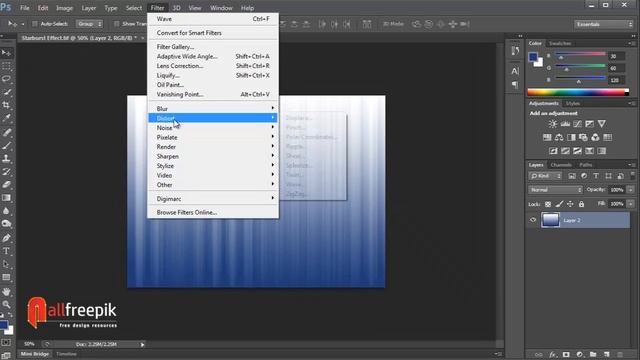The image size is (640, 360).
Task: Hide Layer 2 using eye icon
Action: point(533,220)
